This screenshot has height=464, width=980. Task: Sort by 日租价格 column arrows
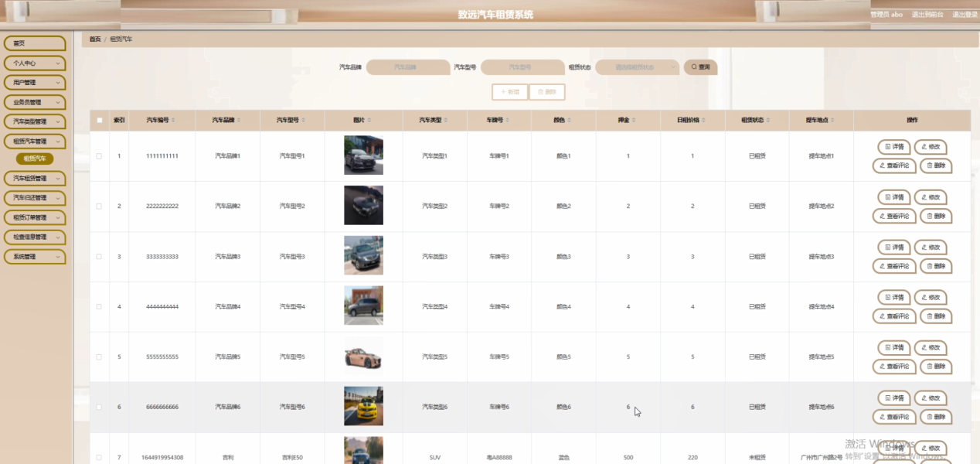(x=704, y=121)
